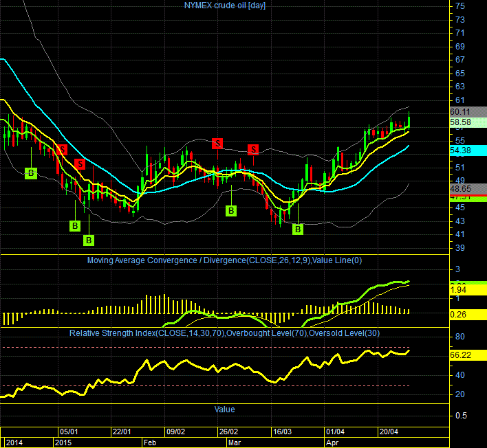Select the first red S marker near 05/01
The height and width of the screenshot is (448, 487).
[62, 150]
